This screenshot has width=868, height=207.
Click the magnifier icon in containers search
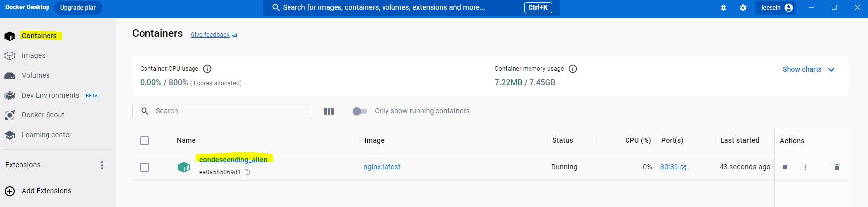(x=145, y=111)
